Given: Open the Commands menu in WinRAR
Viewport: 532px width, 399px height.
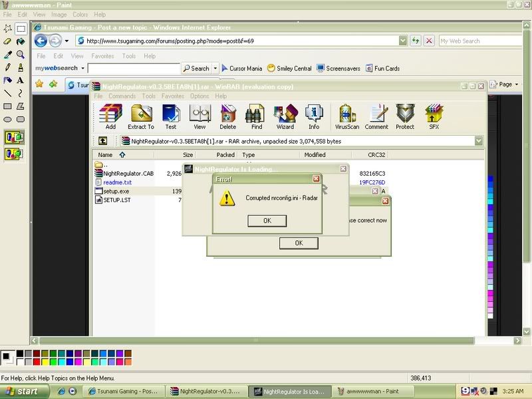Looking at the screenshot, I should coord(122,96).
